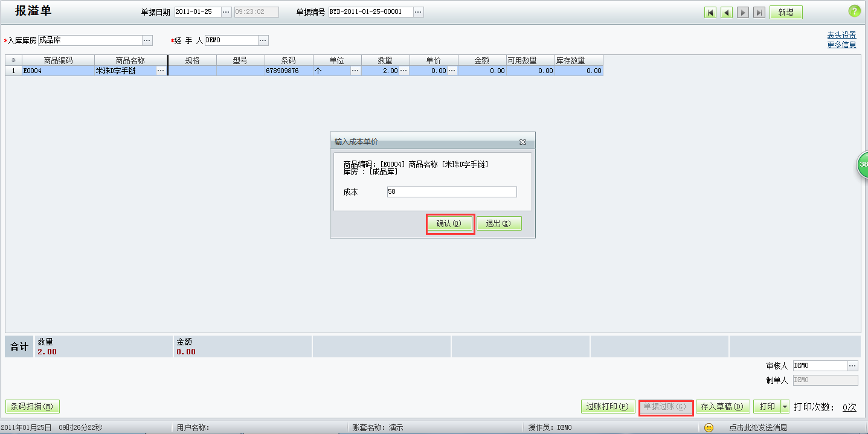Open 表头设置 settings link
This screenshot has height=434, width=868.
click(841, 35)
